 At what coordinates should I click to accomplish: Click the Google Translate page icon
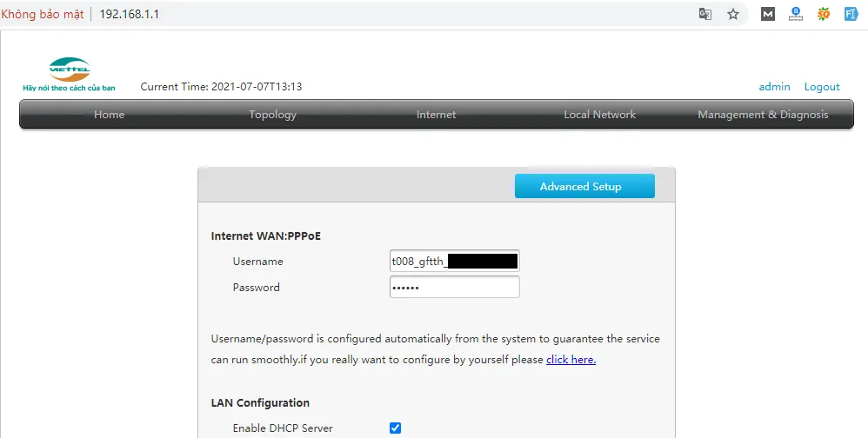point(705,14)
